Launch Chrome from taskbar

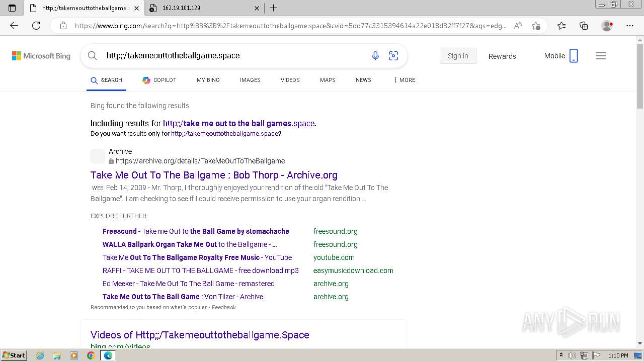tap(91, 355)
